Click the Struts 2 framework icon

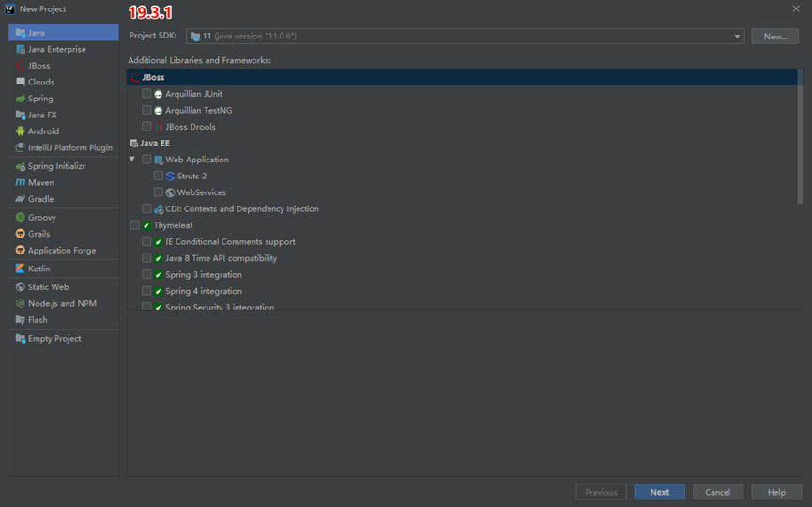170,177
